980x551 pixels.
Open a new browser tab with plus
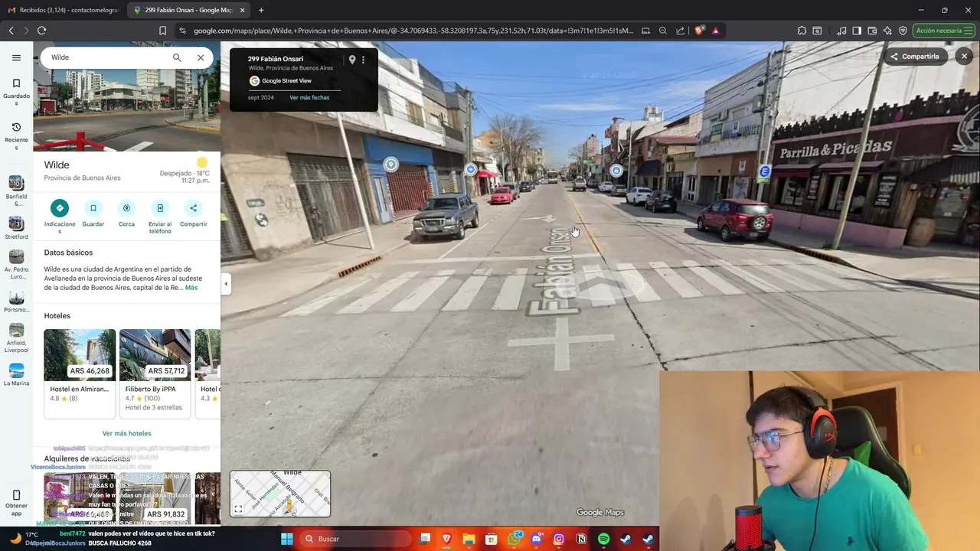261,10
